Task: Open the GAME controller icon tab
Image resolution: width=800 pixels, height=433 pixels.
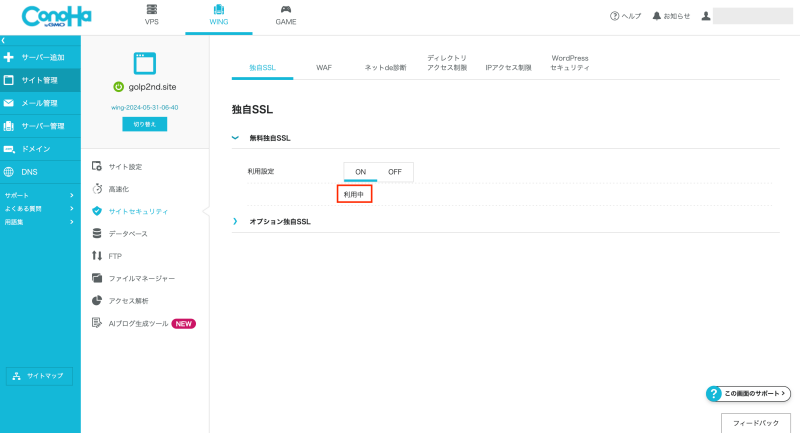Action: [x=285, y=9]
